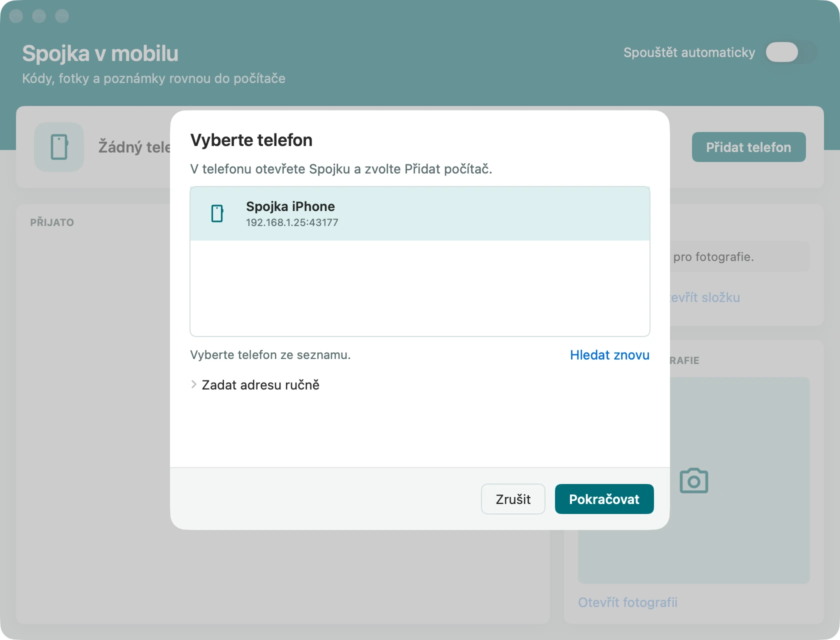840x640 pixels.
Task: Click the phone icon beside Spojka iPhone
Action: [217, 213]
